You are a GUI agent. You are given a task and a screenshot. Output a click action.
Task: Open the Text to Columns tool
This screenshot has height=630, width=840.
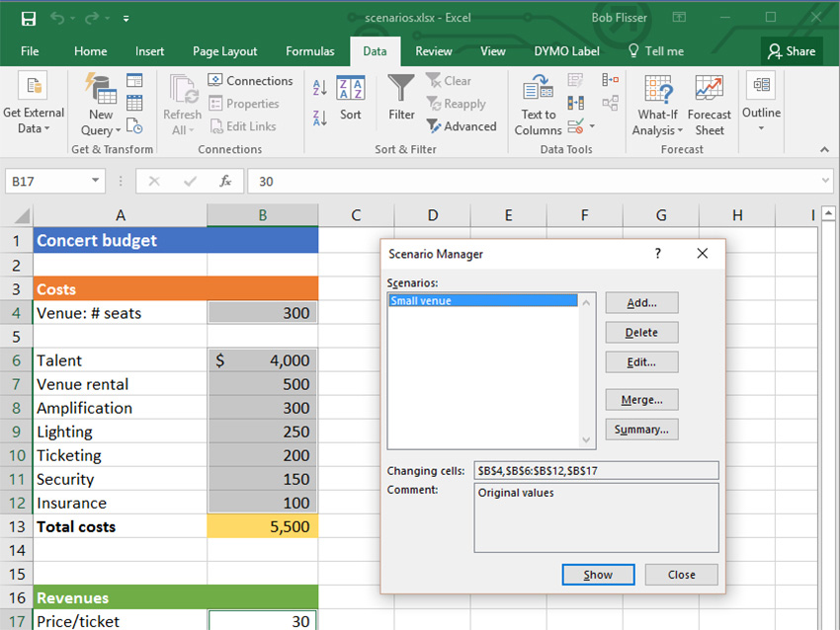coord(538,105)
